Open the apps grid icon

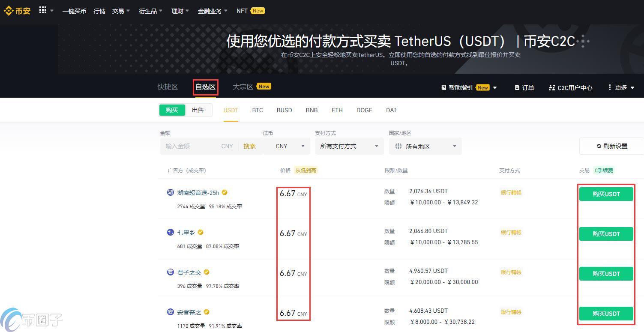tap(43, 10)
